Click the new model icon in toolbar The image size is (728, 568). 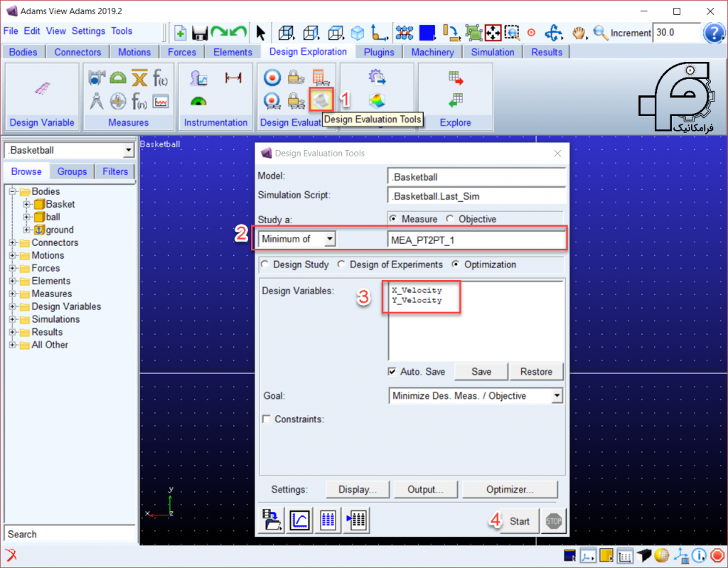(180, 33)
